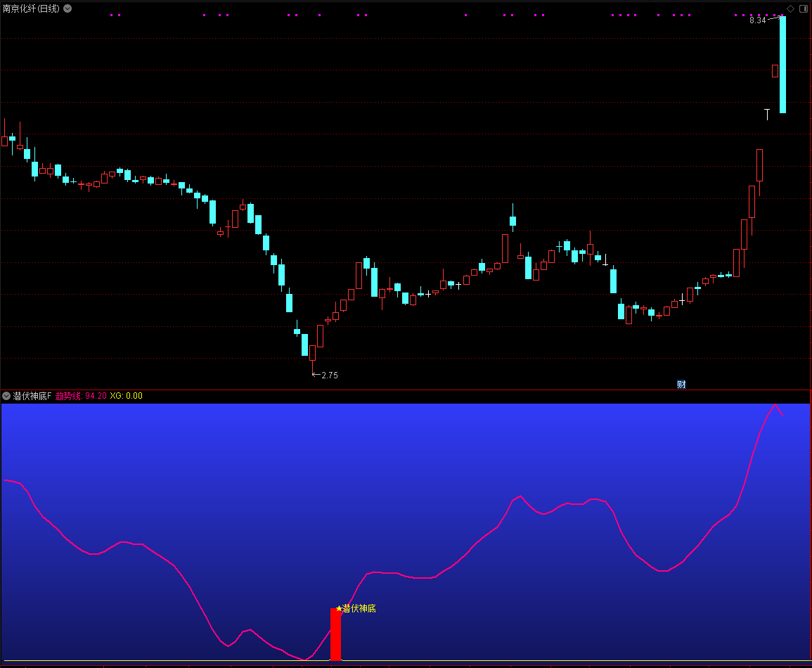Click the 8.34 highest price label

click(758, 20)
